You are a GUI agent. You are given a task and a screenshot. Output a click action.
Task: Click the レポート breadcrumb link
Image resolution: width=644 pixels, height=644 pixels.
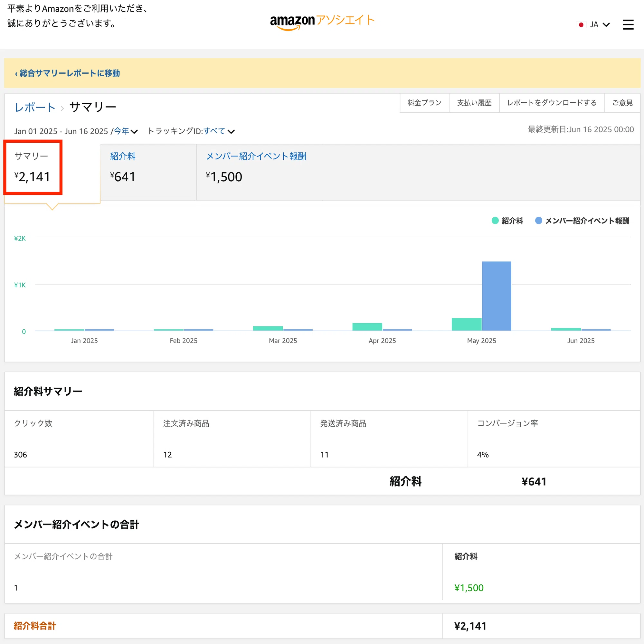point(35,107)
